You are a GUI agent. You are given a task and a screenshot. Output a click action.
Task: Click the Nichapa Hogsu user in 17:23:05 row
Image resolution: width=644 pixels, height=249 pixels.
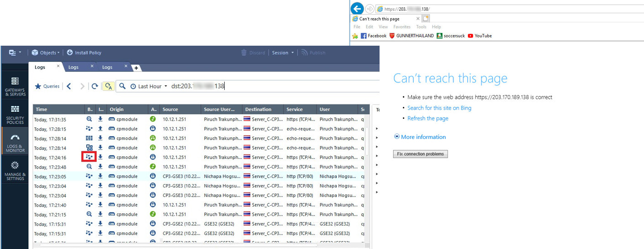[x=338, y=176]
